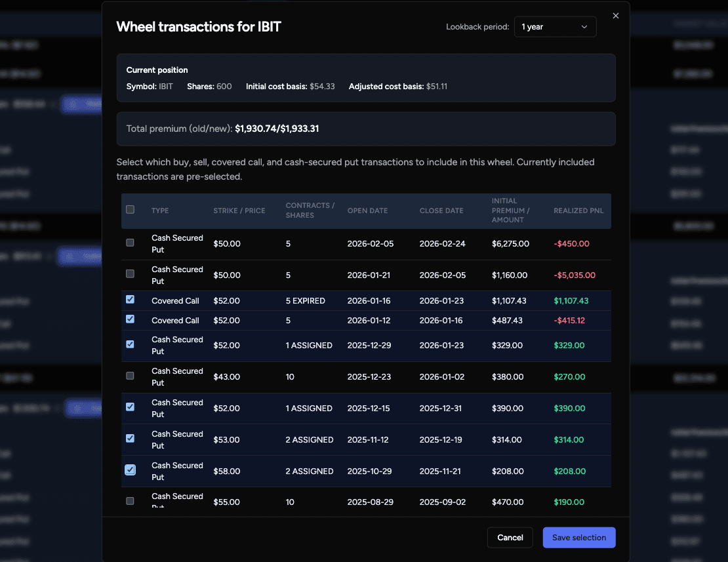Uncheck the $58.00 Cash Secured Put checkbox
Screen dimensions: 728x562
(130, 470)
